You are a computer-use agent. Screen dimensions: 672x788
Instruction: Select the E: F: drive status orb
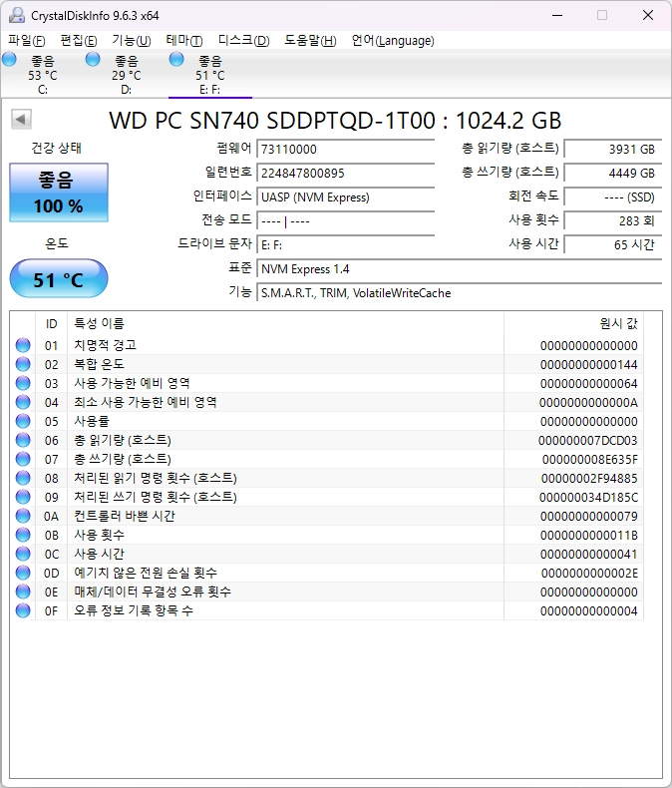176,59
